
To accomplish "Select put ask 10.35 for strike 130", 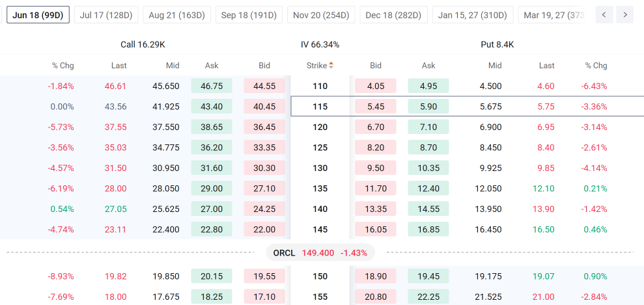I will pos(428,168).
